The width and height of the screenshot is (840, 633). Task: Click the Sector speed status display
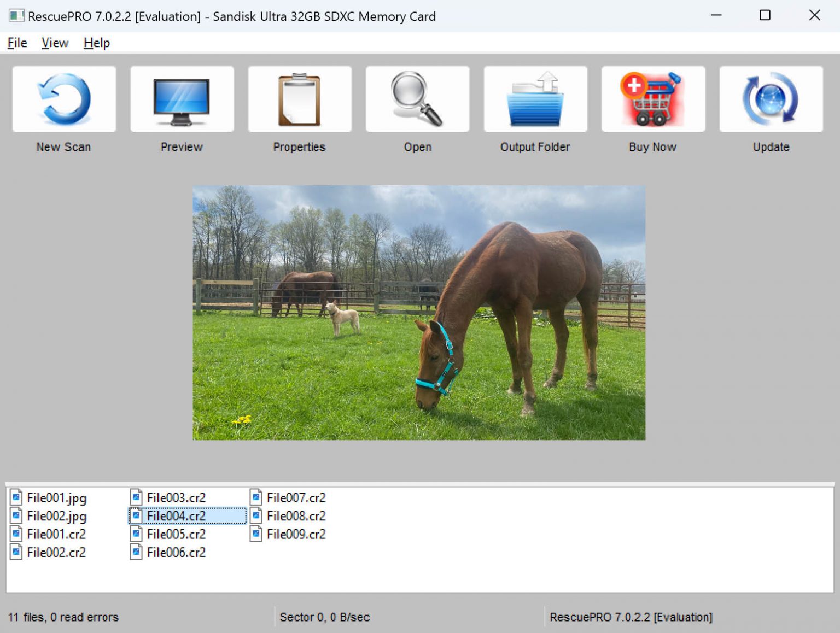click(x=324, y=617)
